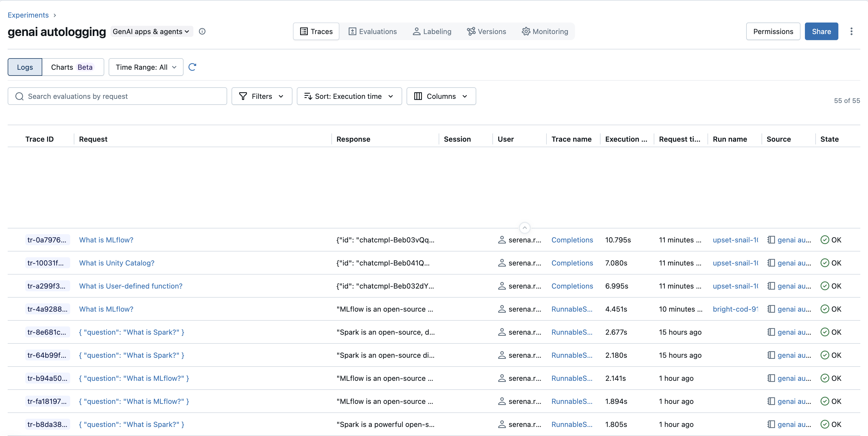Click the sort icon in the Sort control

(308, 96)
